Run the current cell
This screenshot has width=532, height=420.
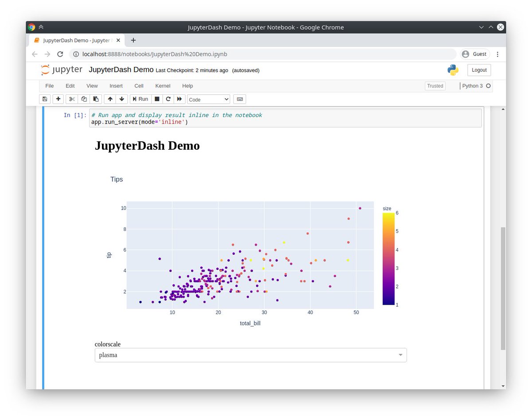(140, 99)
